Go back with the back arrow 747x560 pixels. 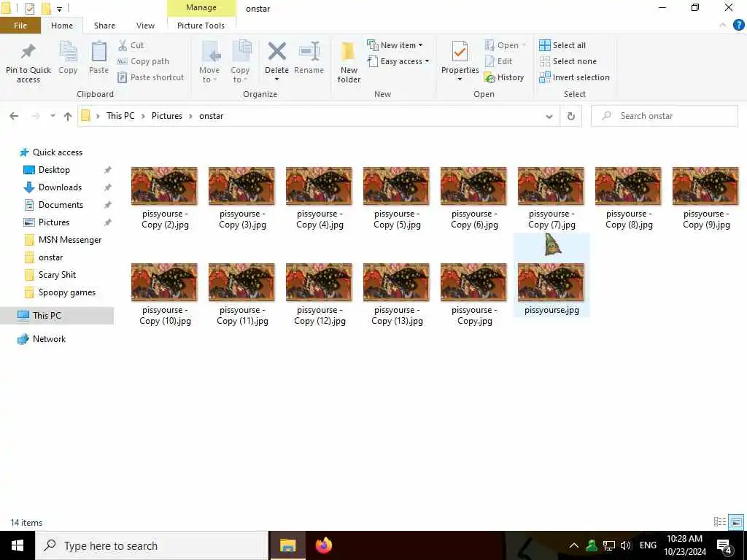pyautogui.click(x=14, y=116)
